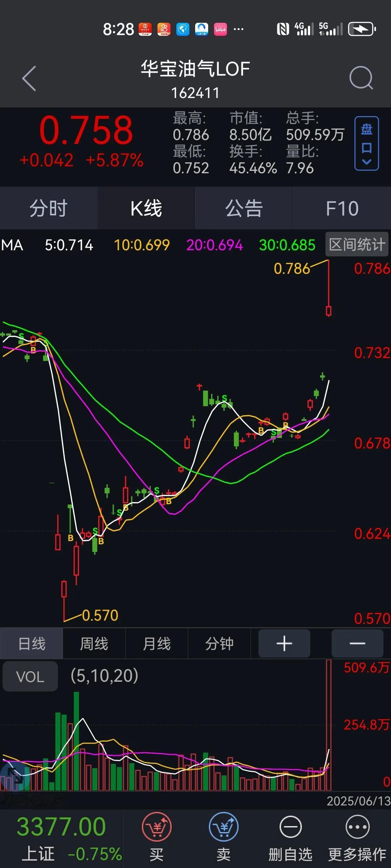Screen dimensions: 391x868
Task: Select the 日线 daily period
Action: (x=31, y=644)
